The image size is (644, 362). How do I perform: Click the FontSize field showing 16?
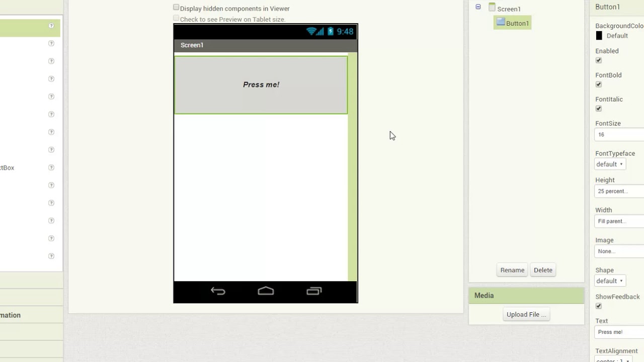click(x=619, y=135)
